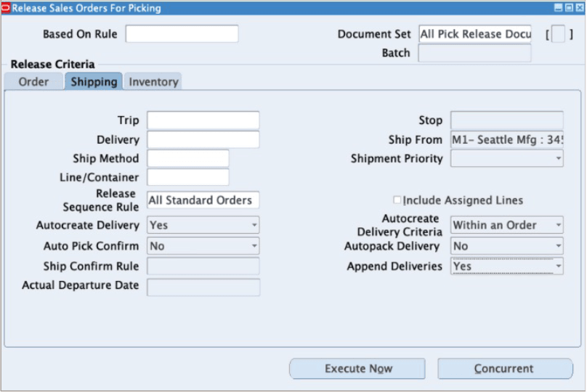The width and height of the screenshot is (587, 392).
Task: Click the Ship From field
Action: tap(507, 140)
